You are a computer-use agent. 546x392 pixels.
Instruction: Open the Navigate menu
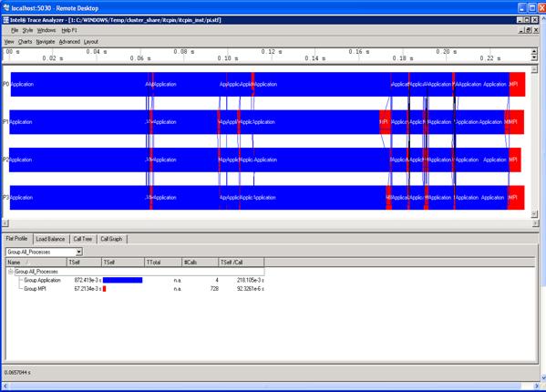pyautogui.click(x=46, y=42)
